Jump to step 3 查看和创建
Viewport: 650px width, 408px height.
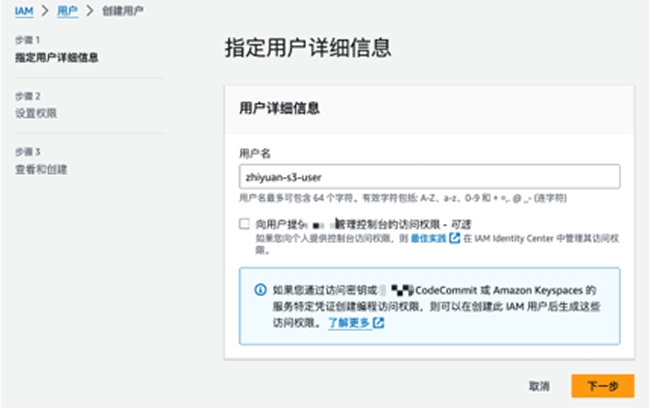pyautogui.click(x=40, y=169)
